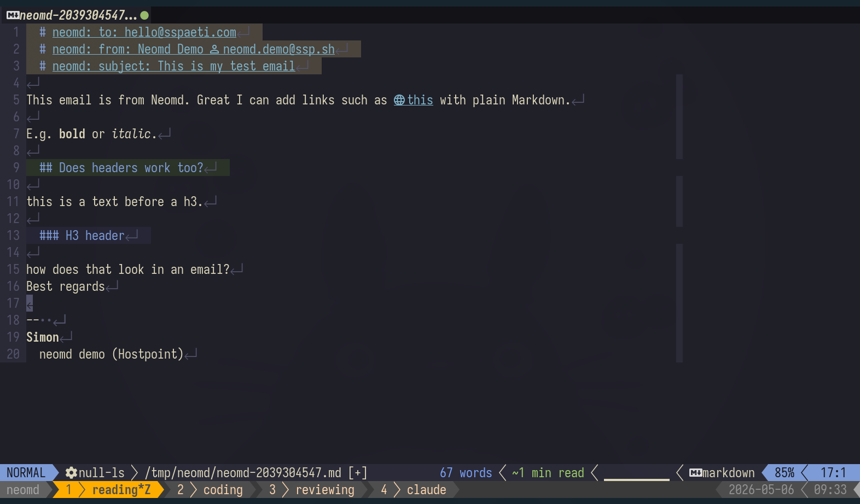Click line number 9 in the gutter

[16, 168]
